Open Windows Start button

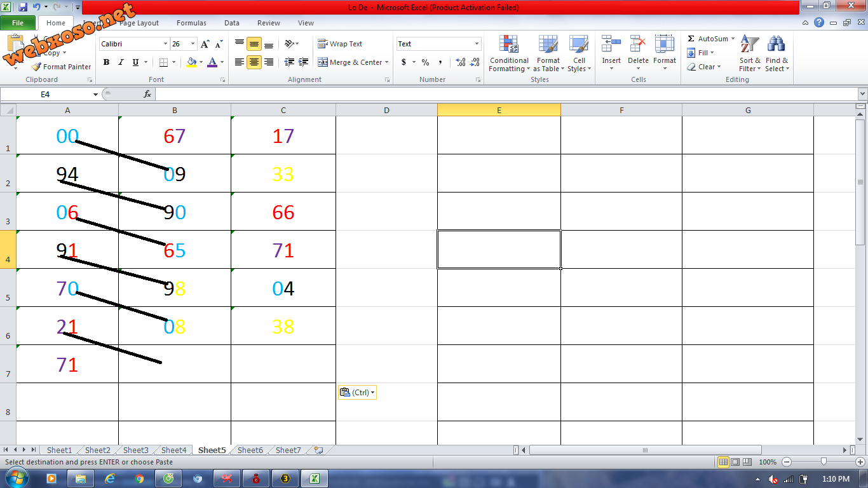(17, 478)
